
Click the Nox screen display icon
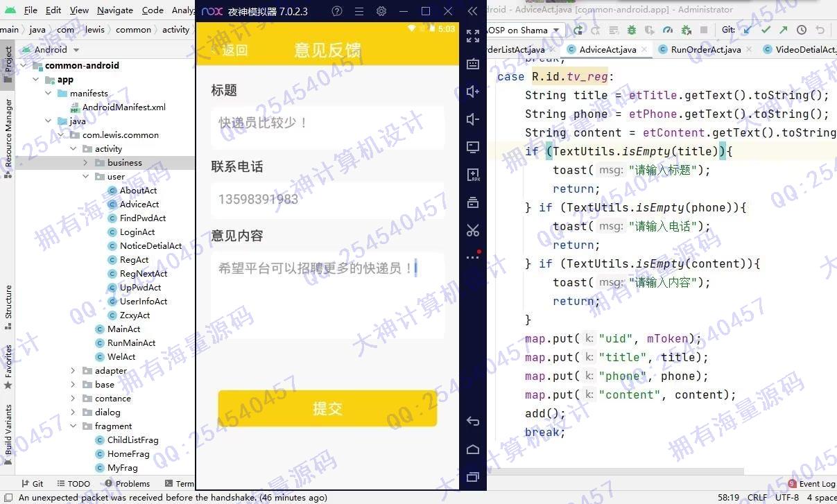473,147
